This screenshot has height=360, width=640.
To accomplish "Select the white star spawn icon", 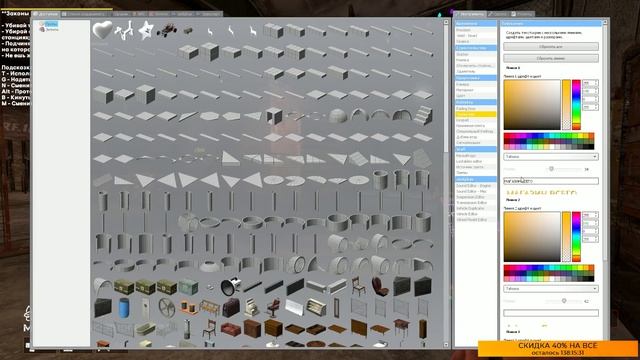I will click(146, 31).
